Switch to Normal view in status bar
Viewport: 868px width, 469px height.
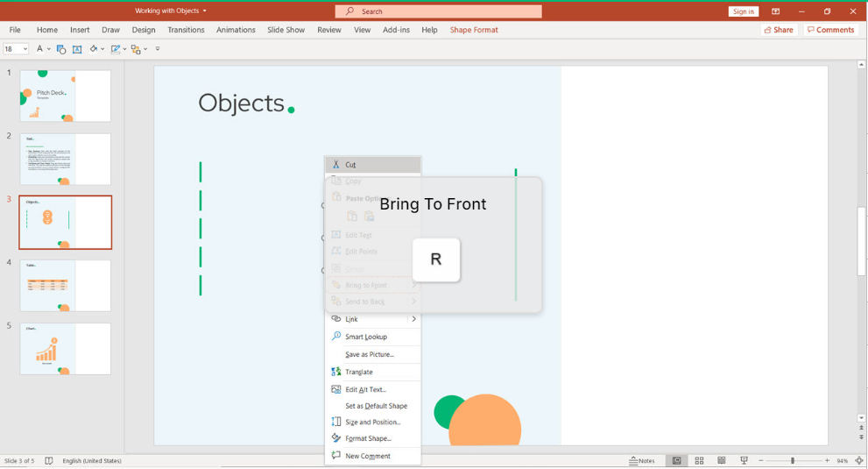pos(676,461)
